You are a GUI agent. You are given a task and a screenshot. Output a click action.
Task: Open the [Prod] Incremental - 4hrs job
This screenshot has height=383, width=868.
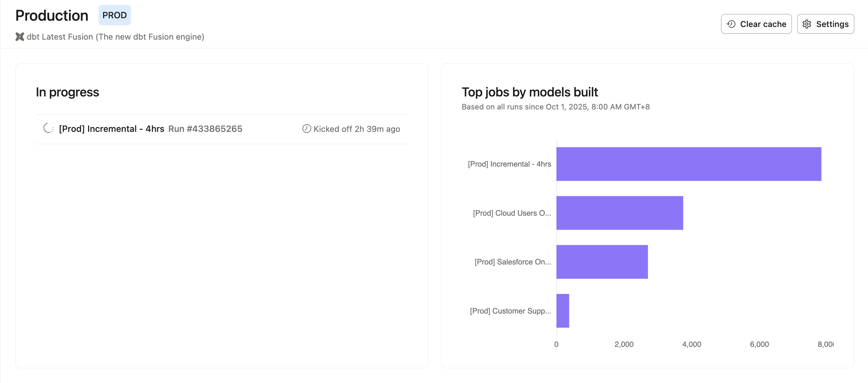pyautogui.click(x=111, y=129)
